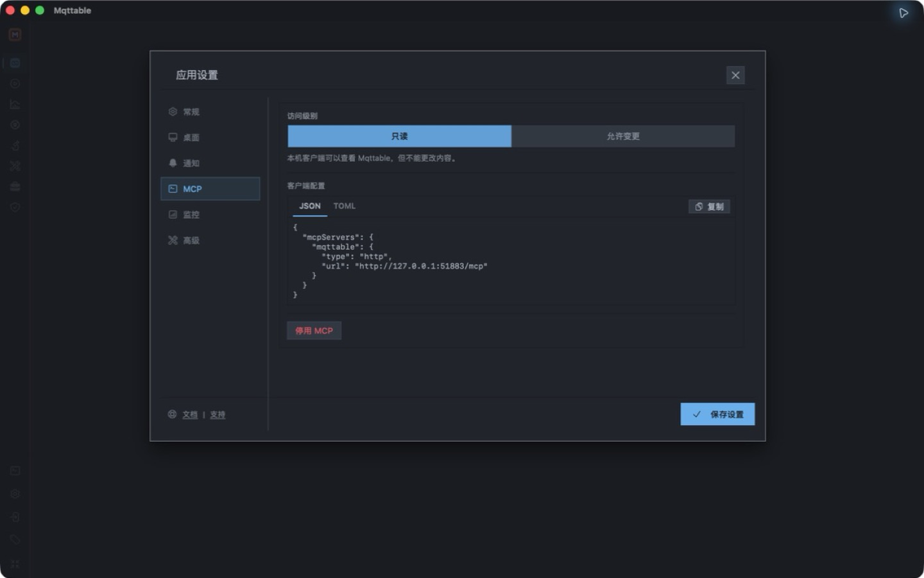Click the tools icon beside 高级
This screenshot has height=578, width=924.
pyautogui.click(x=173, y=240)
